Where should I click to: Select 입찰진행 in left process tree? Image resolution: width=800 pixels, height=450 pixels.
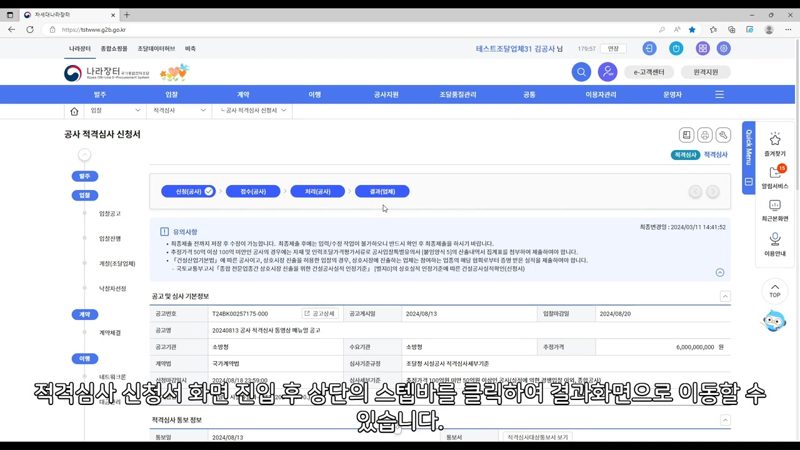click(x=110, y=238)
